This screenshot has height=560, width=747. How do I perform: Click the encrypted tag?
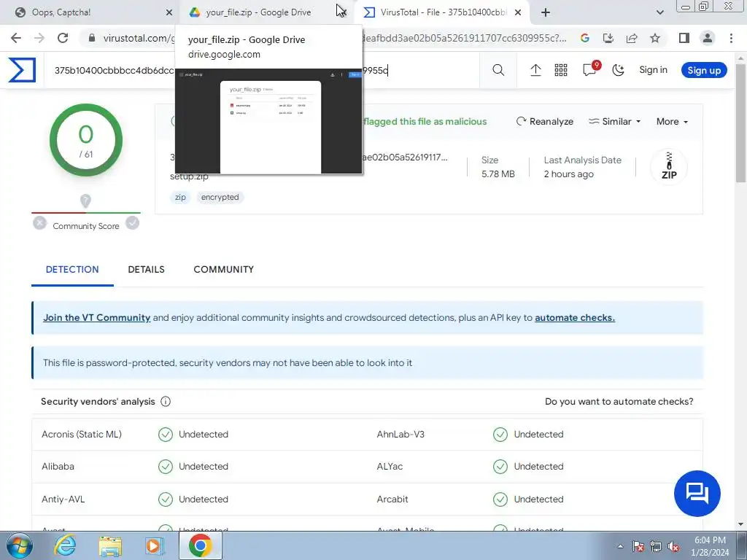tap(220, 197)
